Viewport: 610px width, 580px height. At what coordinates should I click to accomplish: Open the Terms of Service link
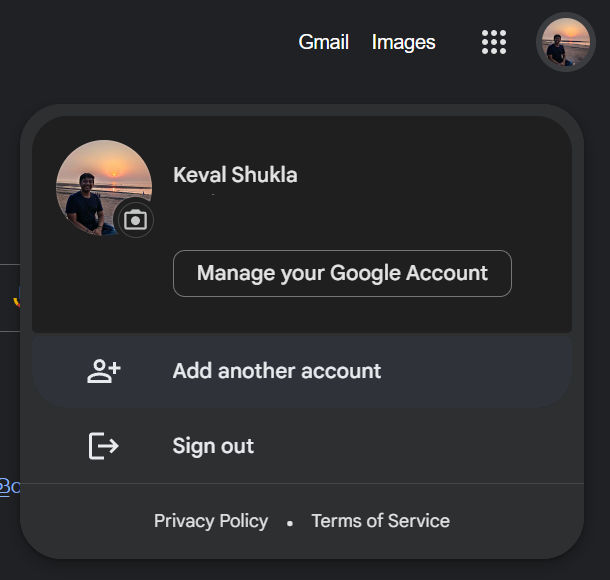pos(380,521)
